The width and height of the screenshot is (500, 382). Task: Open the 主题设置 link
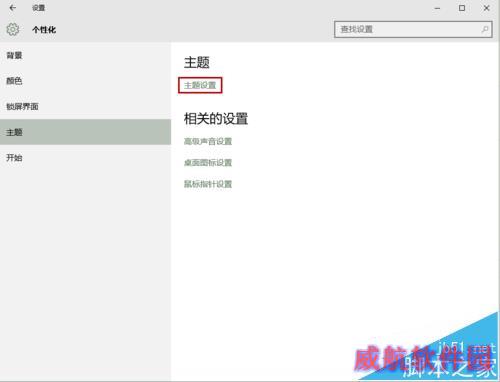point(200,85)
